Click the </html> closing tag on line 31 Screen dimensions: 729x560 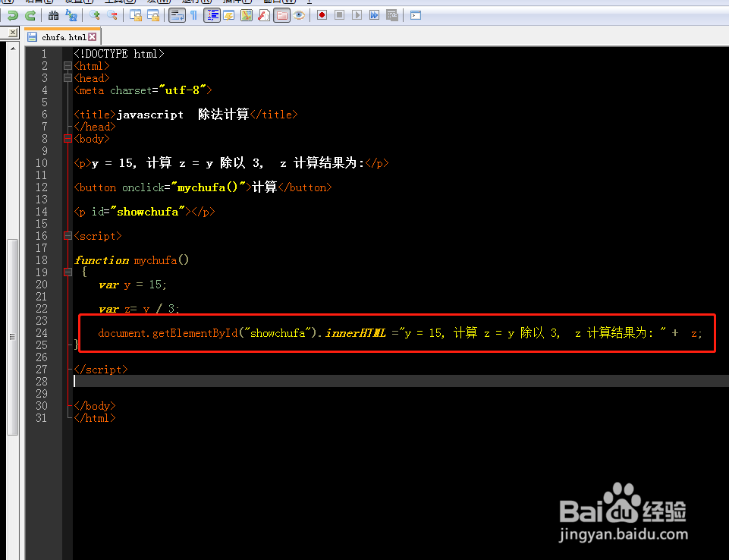coord(95,417)
